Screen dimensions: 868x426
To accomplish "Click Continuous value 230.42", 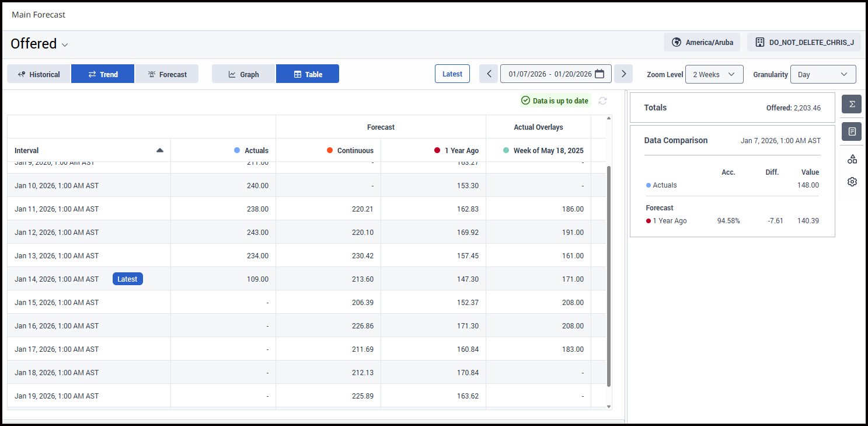I will (362, 255).
